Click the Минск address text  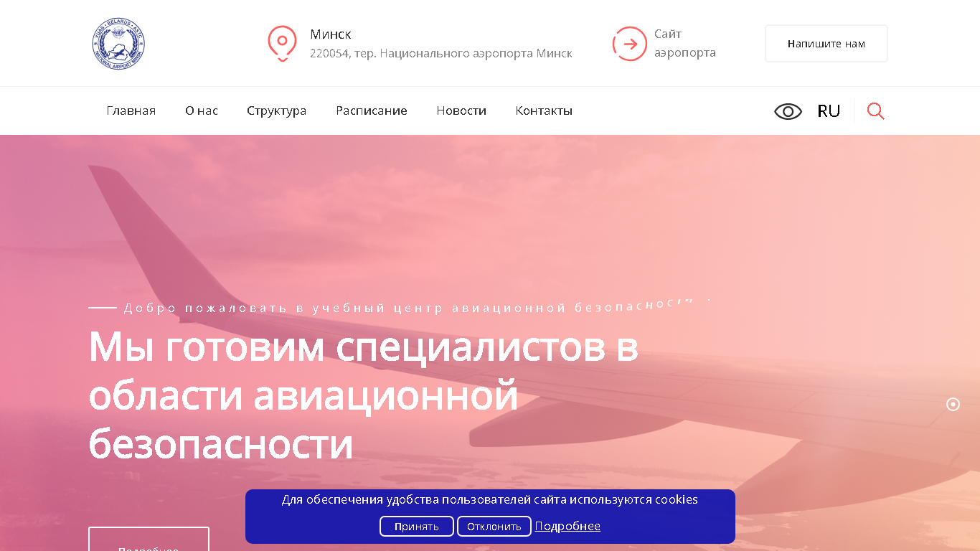pos(331,34)
